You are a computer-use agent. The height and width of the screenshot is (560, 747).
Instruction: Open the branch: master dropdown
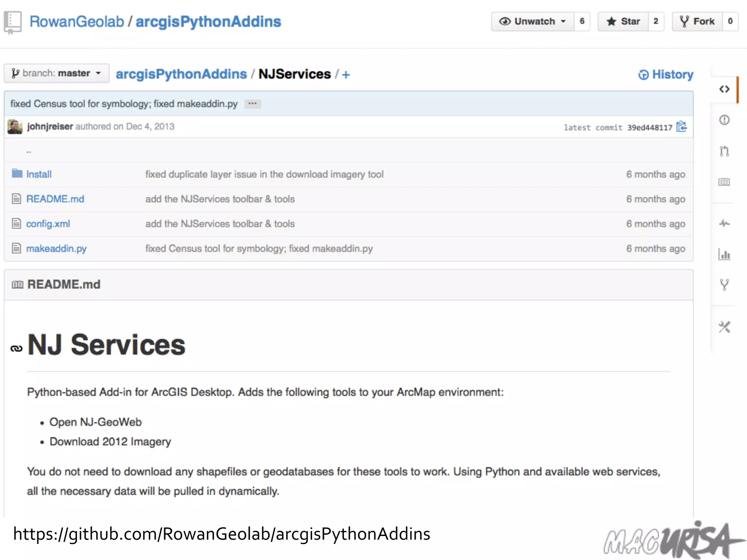tap(57, 73)
